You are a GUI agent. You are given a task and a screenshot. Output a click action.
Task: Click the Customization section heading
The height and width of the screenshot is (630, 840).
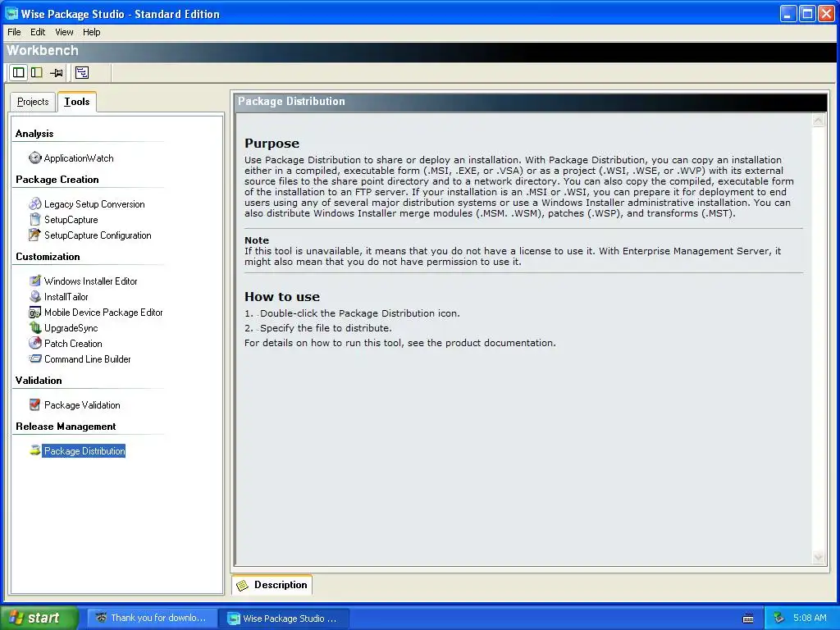point(48,257)
